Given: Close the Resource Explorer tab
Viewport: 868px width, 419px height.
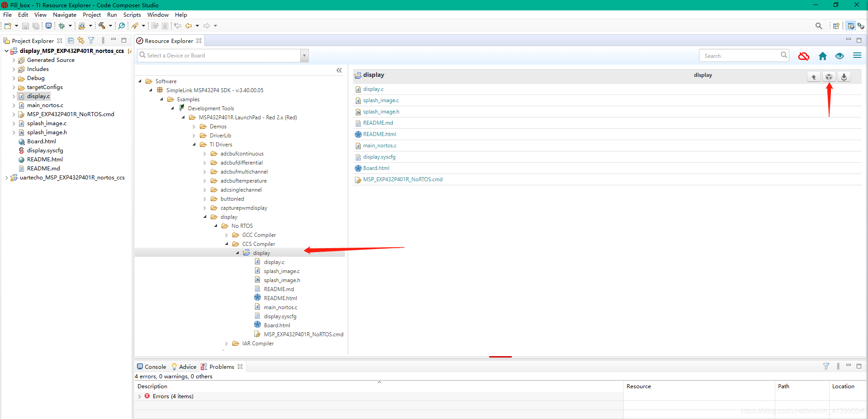Looking at the screenshot, I should [199, 41].
